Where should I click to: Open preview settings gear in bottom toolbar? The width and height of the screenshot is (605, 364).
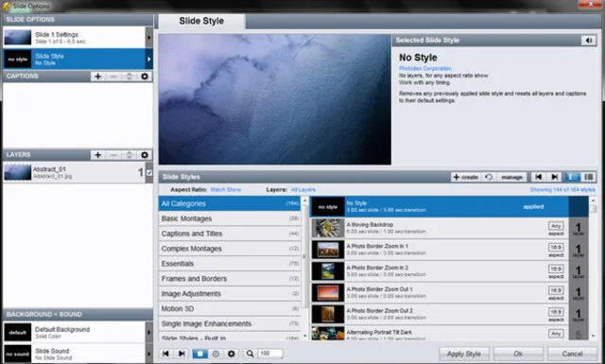(231, 354)
